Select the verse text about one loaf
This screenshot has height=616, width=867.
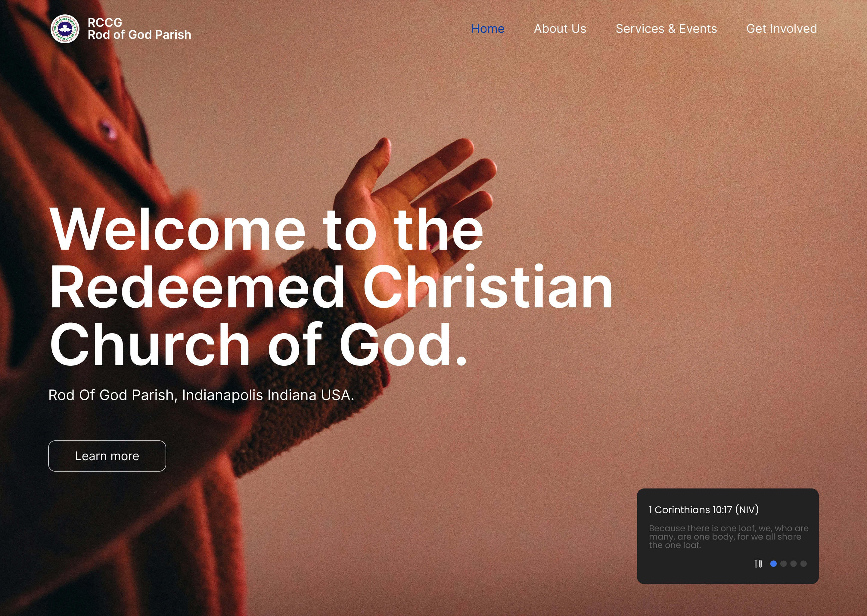coord(728,536)
